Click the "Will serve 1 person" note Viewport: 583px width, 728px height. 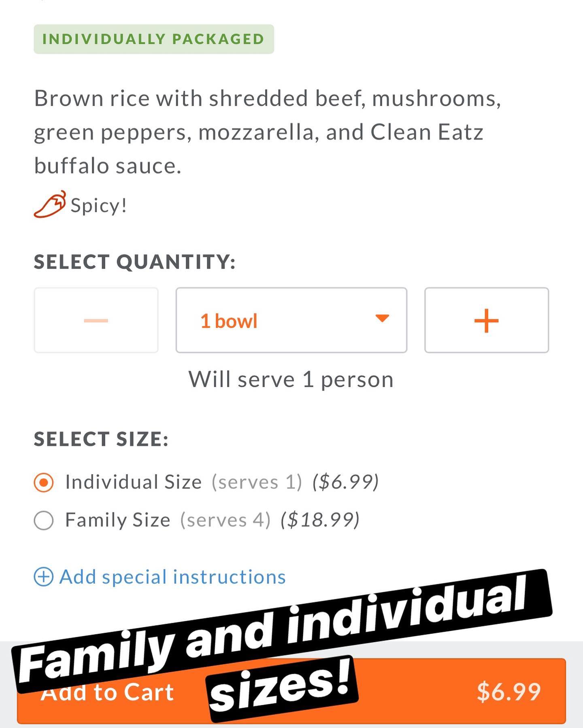click(x=291, y=380)
